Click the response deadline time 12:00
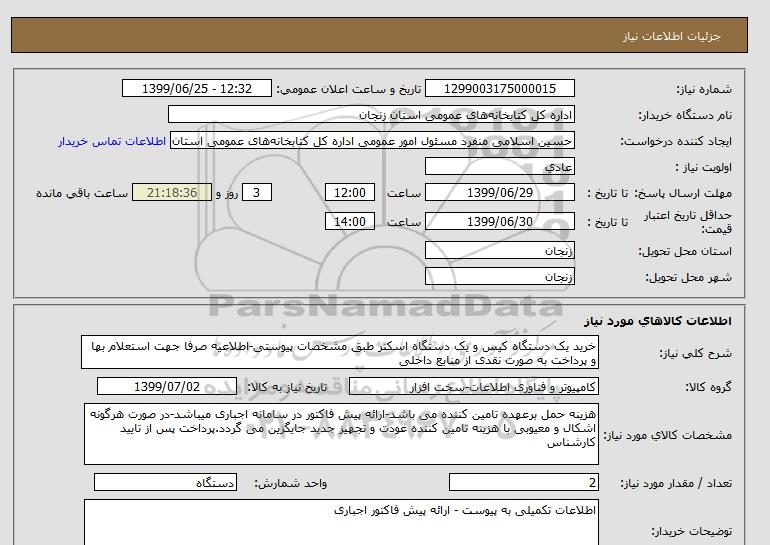 pyautogui.click(x=353, y=193)
